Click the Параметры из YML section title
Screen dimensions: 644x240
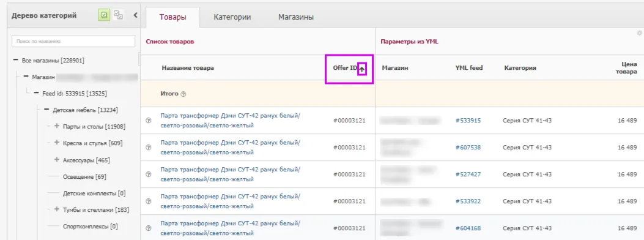pyautogui.click(x=410, y=42)
